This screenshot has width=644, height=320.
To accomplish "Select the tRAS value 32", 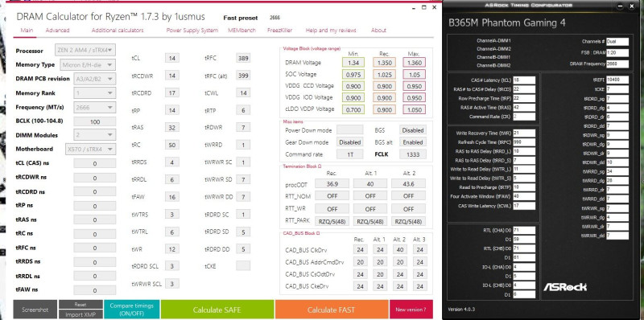I will (x=172, y=128).
